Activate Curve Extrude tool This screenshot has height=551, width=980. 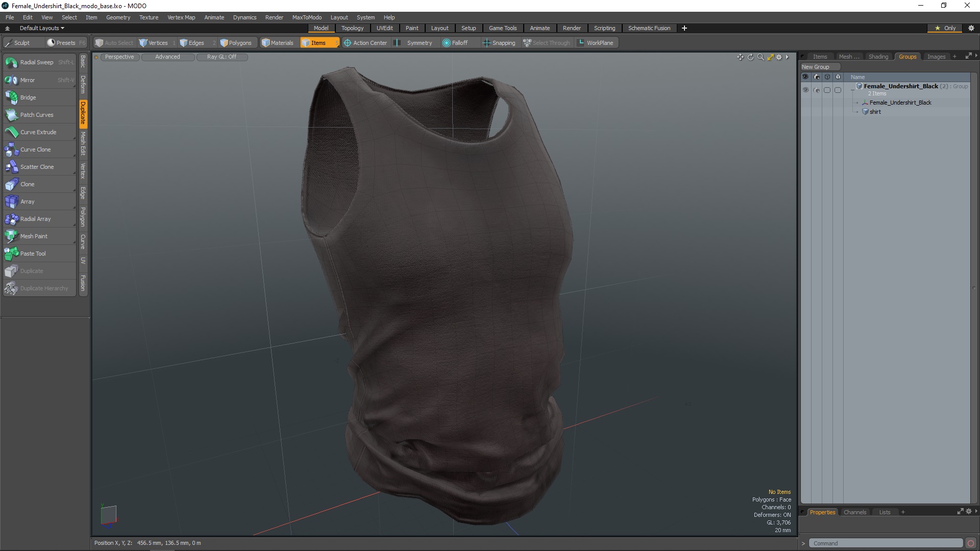click(x=39, y=132)
